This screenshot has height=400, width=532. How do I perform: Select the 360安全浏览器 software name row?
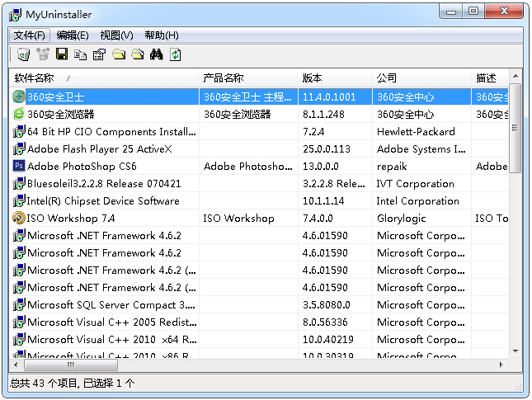pyautogui.click(x=260, y=114)
